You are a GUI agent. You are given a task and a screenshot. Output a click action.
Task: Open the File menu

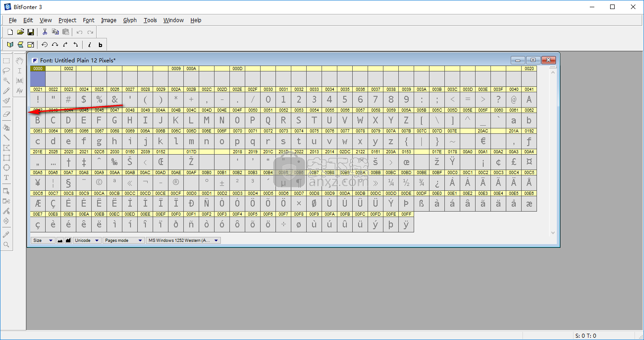[x=13, y=20]
